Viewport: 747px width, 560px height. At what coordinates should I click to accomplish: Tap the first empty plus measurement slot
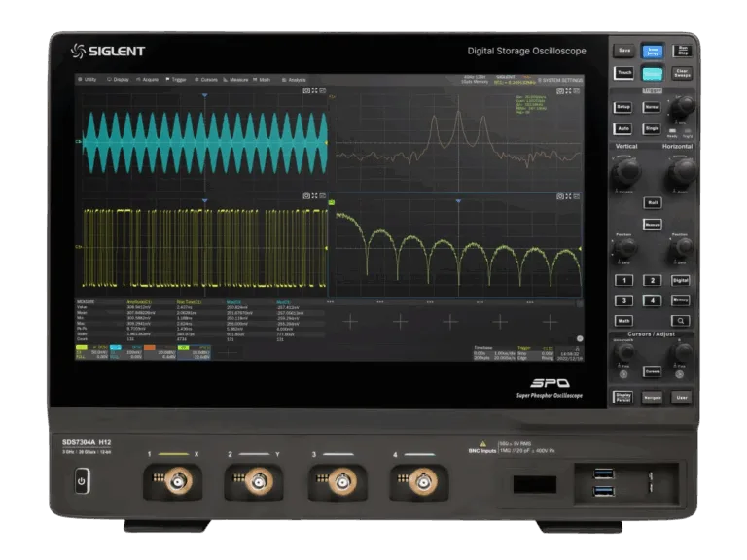point(349,320)
